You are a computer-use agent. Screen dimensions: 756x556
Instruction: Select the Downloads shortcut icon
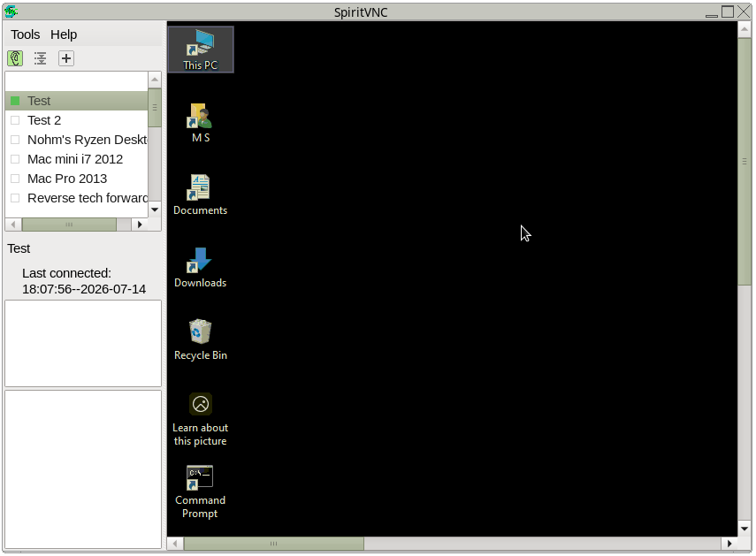click(x=201, y=268)
